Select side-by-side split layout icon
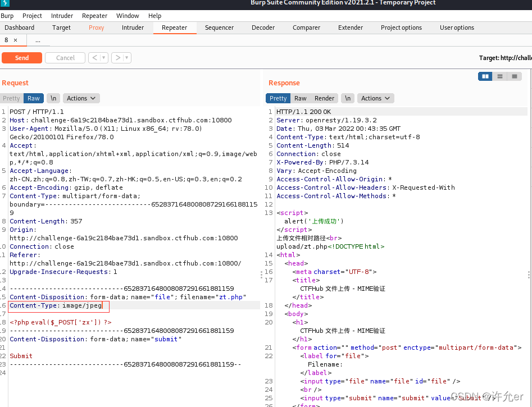532x407 pixels. [485, 76]
